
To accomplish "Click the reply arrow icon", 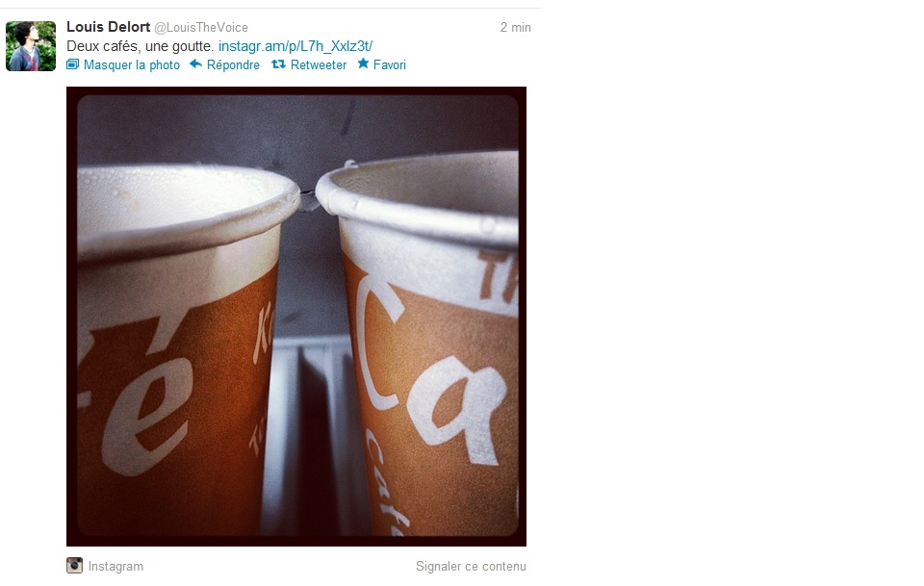I will point(195,64).
